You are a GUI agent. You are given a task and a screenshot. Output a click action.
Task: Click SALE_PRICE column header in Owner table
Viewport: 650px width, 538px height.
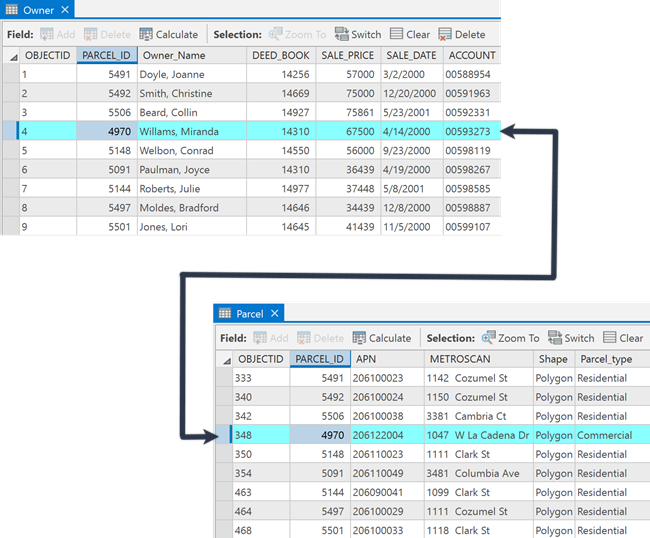pyautogui.click(x=347, y=55)
